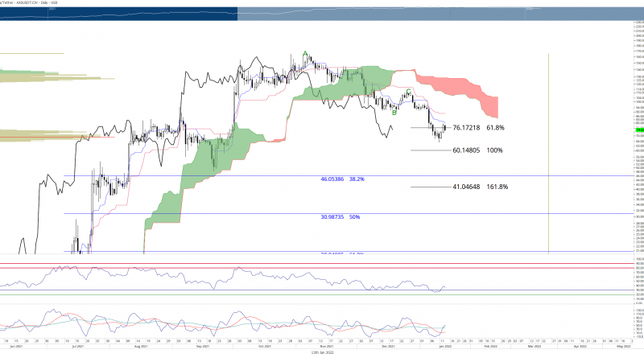Click the Feb 2022 date axis label

tap(490, 347)
